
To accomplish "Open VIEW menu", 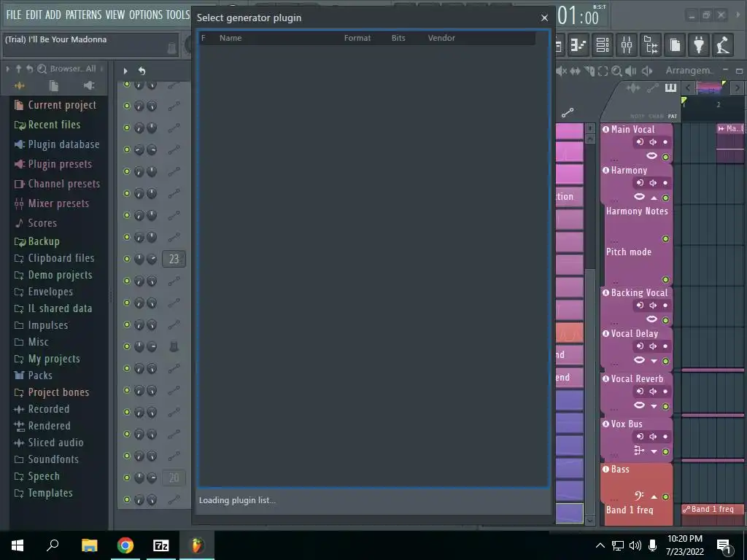I will [115, 15].
